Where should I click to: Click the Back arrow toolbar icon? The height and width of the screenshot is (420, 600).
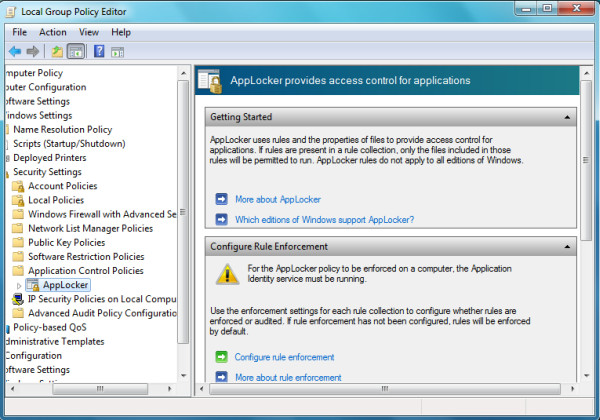15,51
